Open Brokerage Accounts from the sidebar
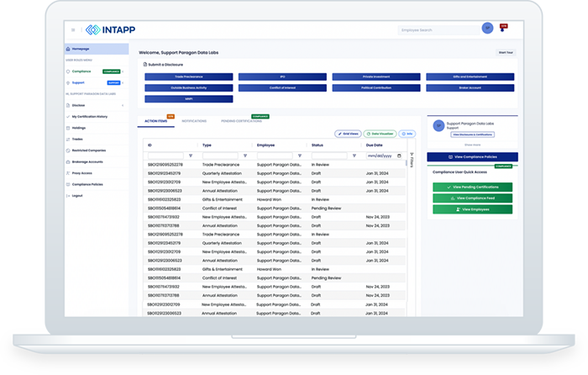The image size is (588, 375). tap(88, 161)
